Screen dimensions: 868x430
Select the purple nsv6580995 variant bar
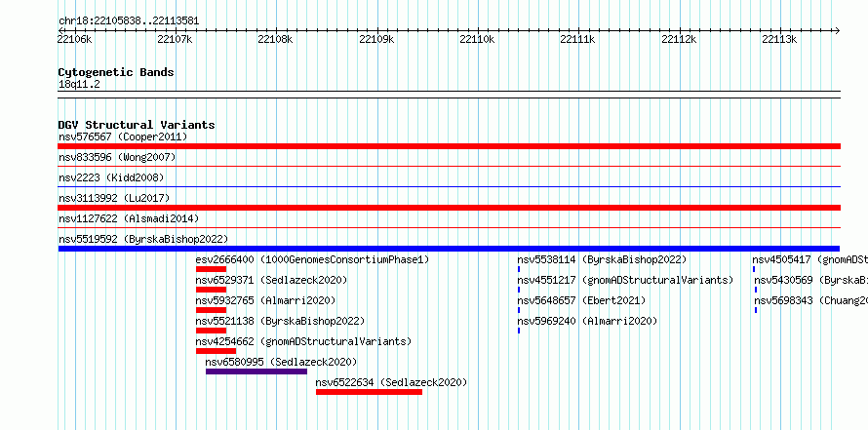coord(256,371)
